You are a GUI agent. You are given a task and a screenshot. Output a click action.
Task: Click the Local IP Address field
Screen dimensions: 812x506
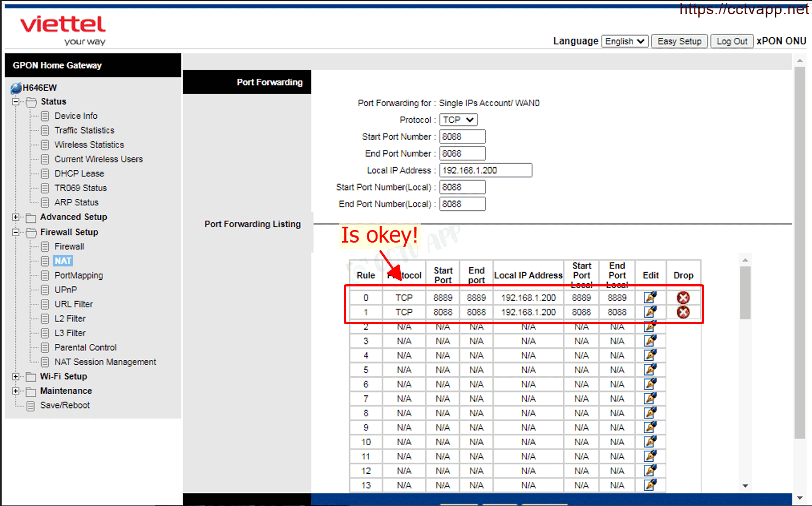(486, 170)
